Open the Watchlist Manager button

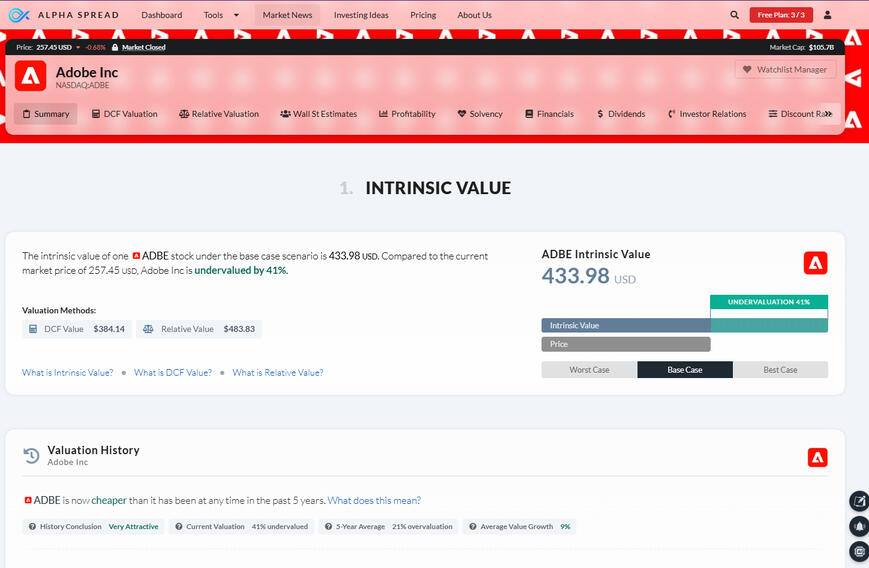tap(785, 70)
